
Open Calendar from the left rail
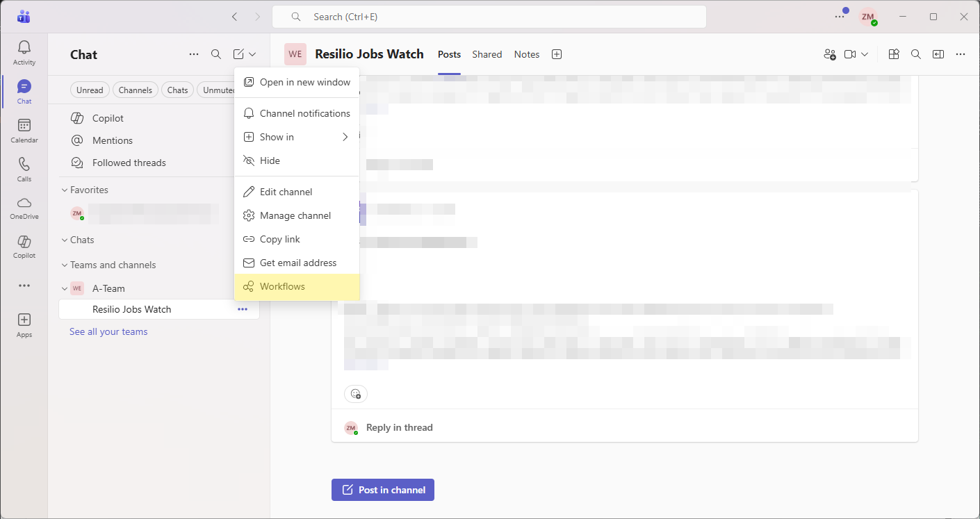pyautogui.click(x=24, y=130)
